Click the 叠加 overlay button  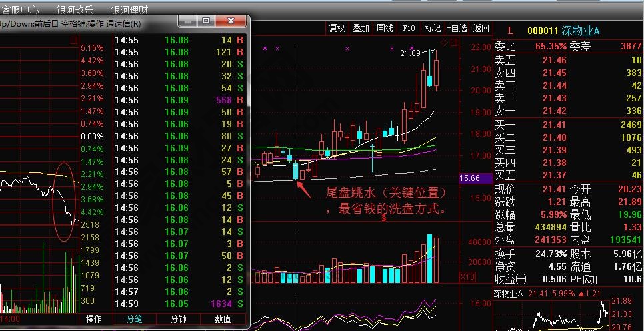(x=361, y=28)
